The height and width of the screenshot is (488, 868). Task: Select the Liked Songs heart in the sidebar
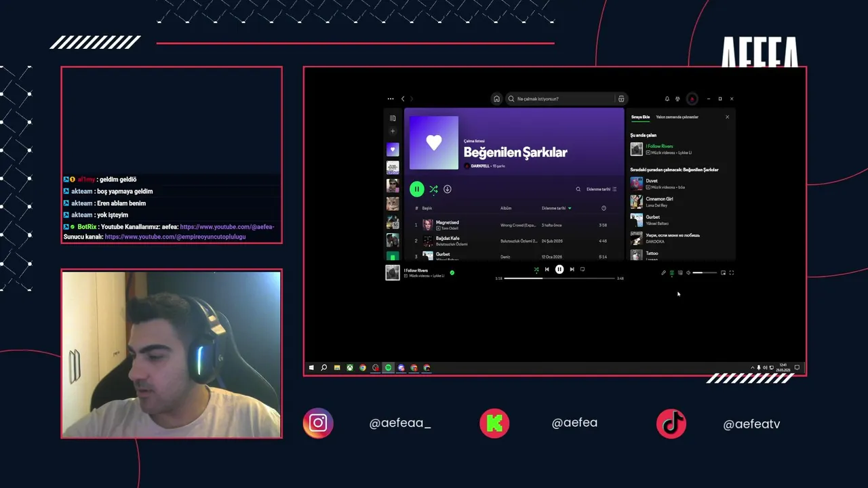click(393, 149)
